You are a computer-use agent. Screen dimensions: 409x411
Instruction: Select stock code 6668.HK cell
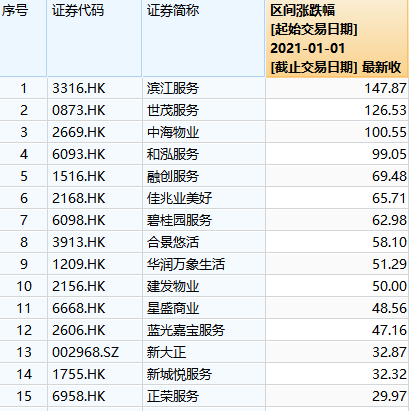coord(95,308)
